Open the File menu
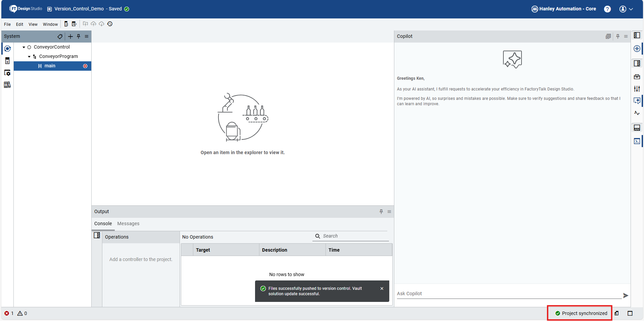 click(7, 24)
